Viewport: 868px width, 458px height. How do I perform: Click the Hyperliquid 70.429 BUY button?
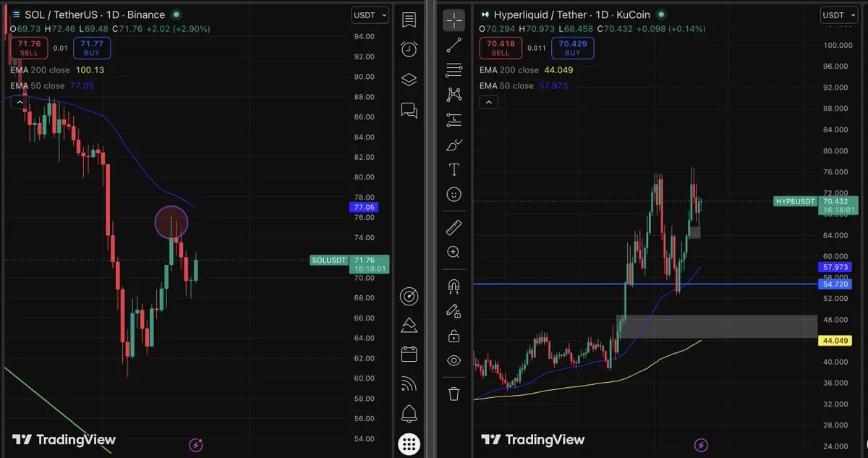click(572, 48)
